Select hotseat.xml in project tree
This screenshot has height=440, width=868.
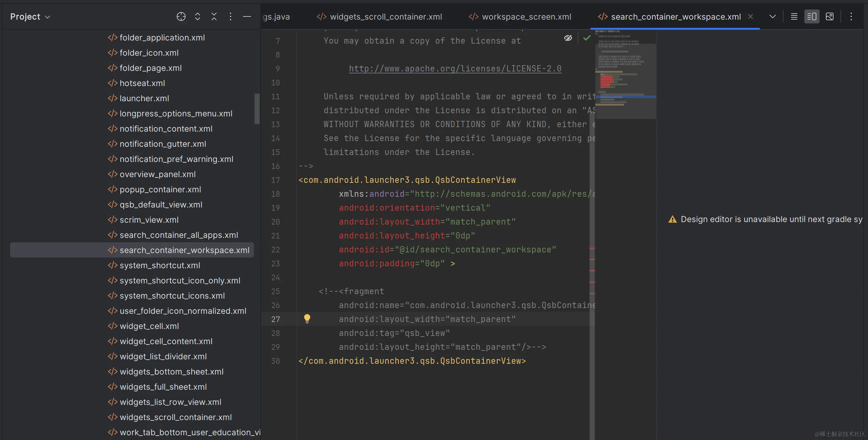point(136,83)
